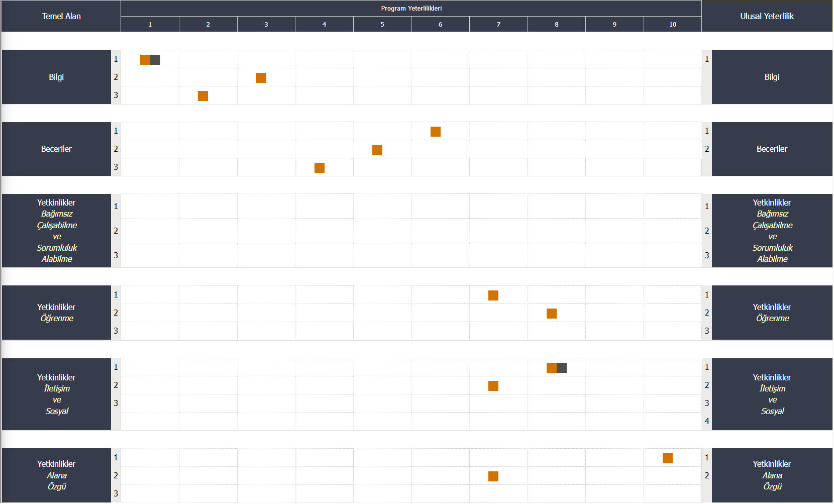Click row number 2 beside the left Beceriler label
Screen dimensions: 834x504
pos(116,149)
